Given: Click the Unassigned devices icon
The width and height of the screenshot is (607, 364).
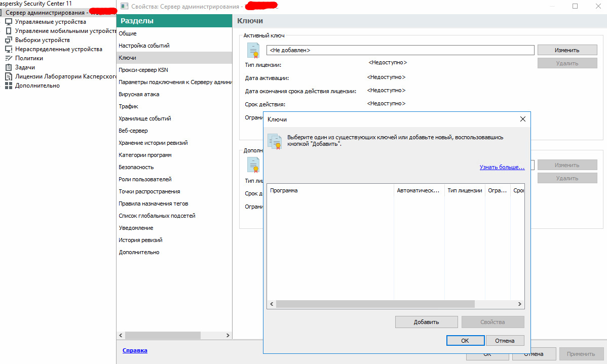Looking at the screenshot, I should (x=9, y=49).
